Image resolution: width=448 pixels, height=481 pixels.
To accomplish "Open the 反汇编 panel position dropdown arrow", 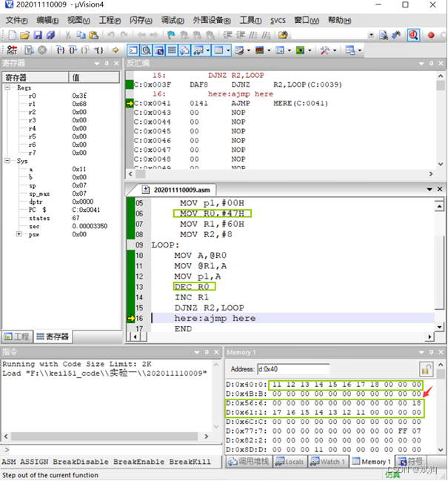I will pos(421,64).
